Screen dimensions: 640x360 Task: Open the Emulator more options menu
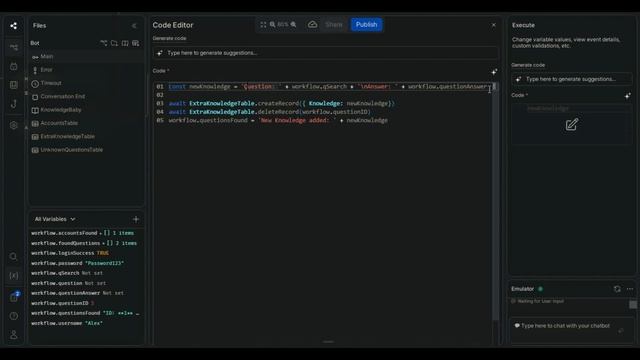(630, 289)
